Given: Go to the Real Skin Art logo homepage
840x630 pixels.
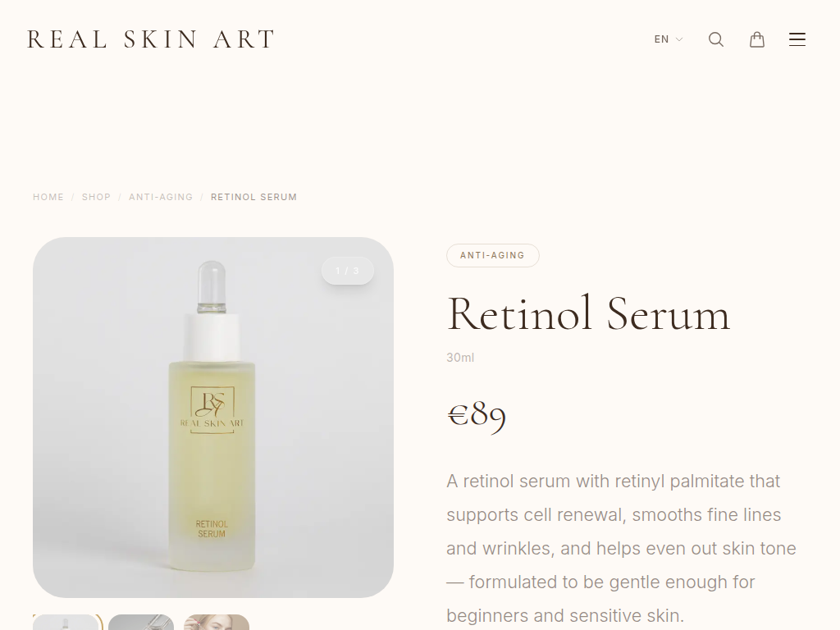Looking at the screenshot, I should (151, 39).
